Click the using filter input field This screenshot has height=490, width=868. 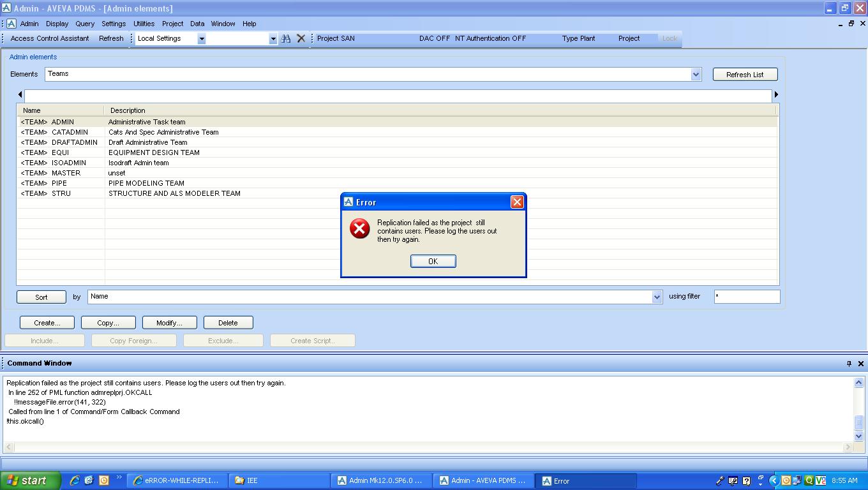click(747, 297)
